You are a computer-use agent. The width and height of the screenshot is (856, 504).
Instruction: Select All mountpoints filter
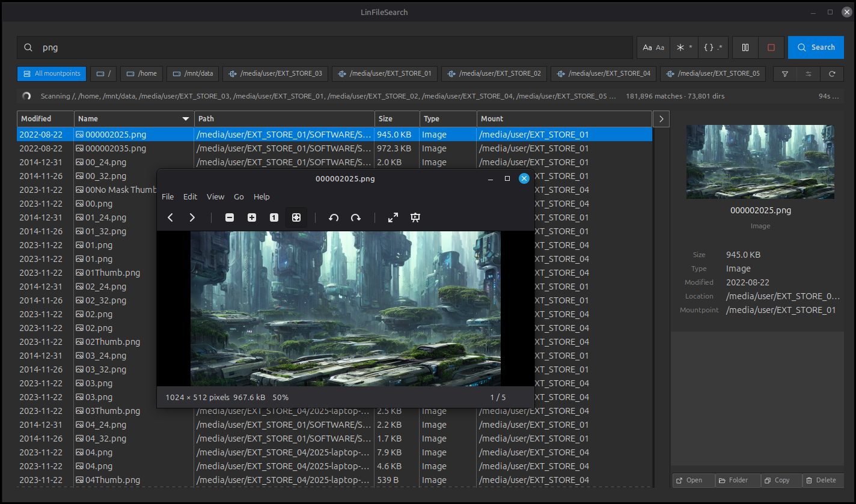(52, 74)
